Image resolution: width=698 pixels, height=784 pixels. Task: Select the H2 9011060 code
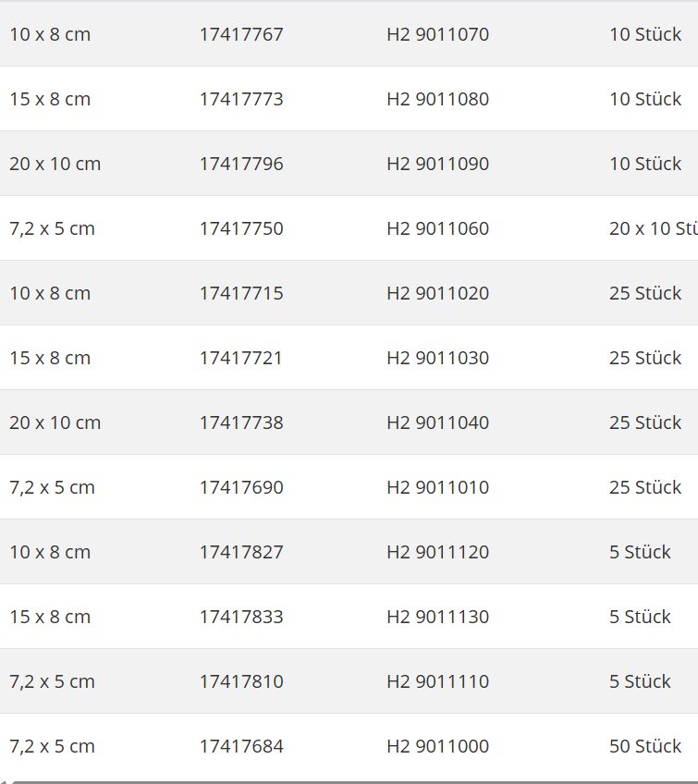(437, 229)
